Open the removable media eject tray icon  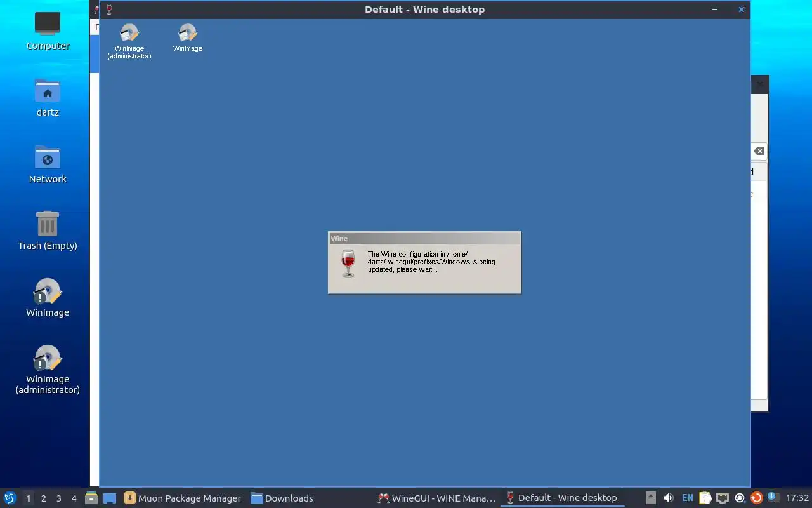651,498
